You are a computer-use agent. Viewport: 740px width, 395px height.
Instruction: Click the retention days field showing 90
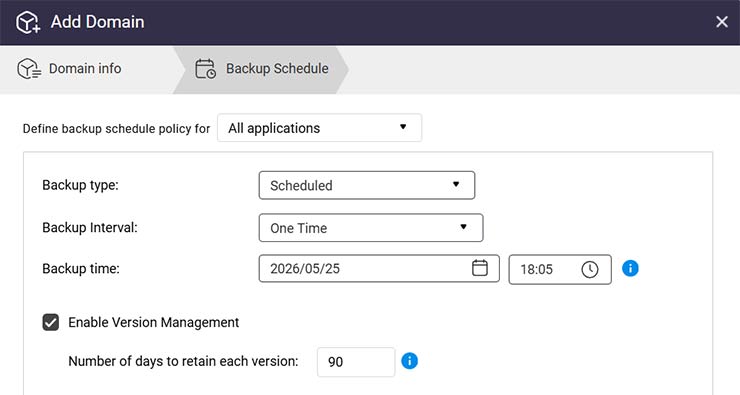tap(356, 362)
